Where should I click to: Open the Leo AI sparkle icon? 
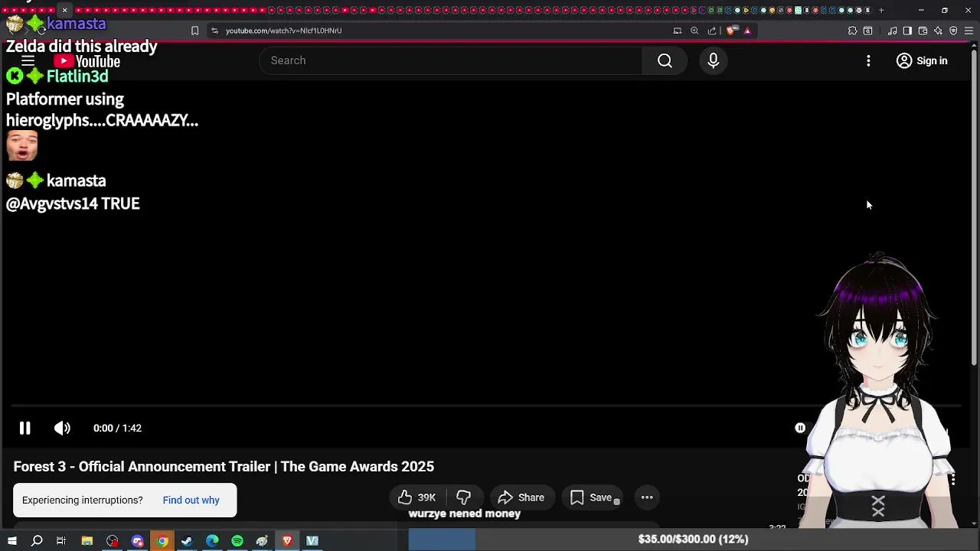tap(938, 31)
